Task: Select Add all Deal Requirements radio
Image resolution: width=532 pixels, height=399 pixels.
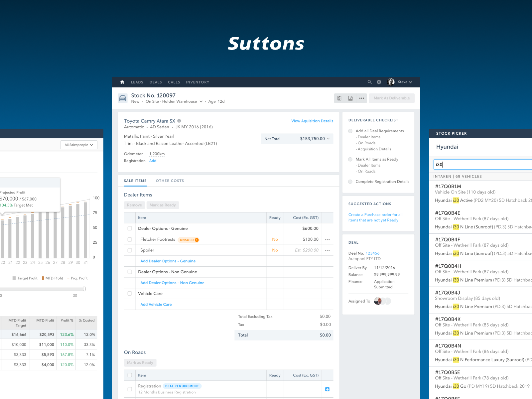Action: point(350,131)
